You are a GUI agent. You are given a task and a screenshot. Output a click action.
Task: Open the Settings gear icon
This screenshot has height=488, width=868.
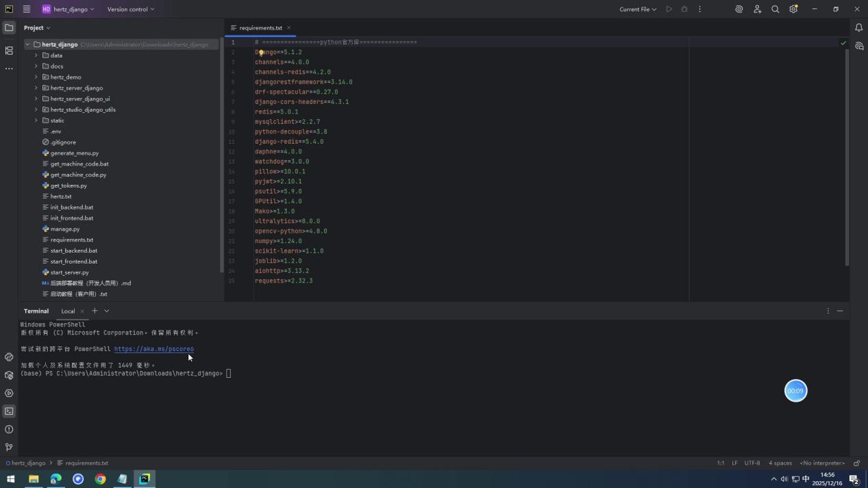click(793, 9)
